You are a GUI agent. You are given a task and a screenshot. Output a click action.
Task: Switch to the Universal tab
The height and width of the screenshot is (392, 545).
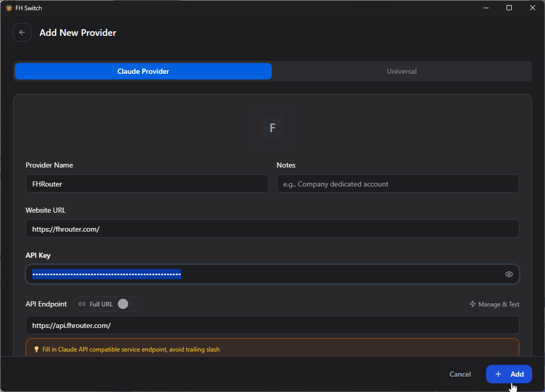click(x=402, y=71)
